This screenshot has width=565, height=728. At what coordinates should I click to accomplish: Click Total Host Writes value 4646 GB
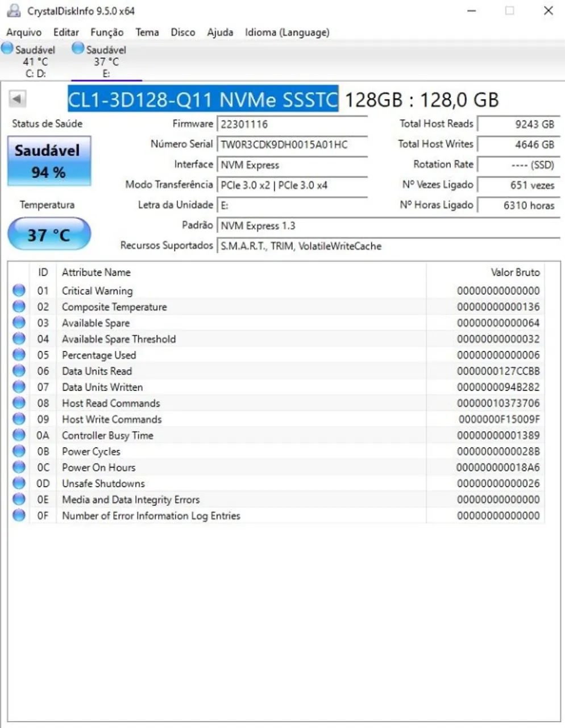tap(518, 144)
